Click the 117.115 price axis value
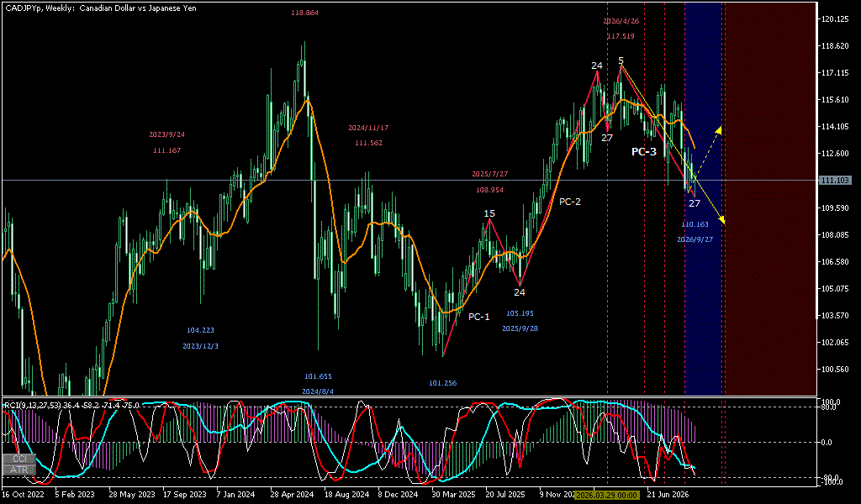861x504 pixels. point(835,72)
